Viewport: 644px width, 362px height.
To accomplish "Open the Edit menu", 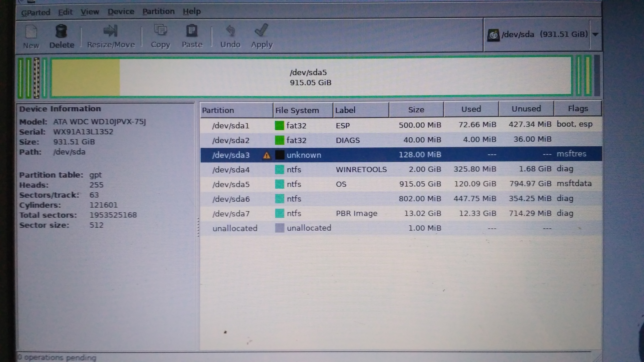I will (65, 12).
